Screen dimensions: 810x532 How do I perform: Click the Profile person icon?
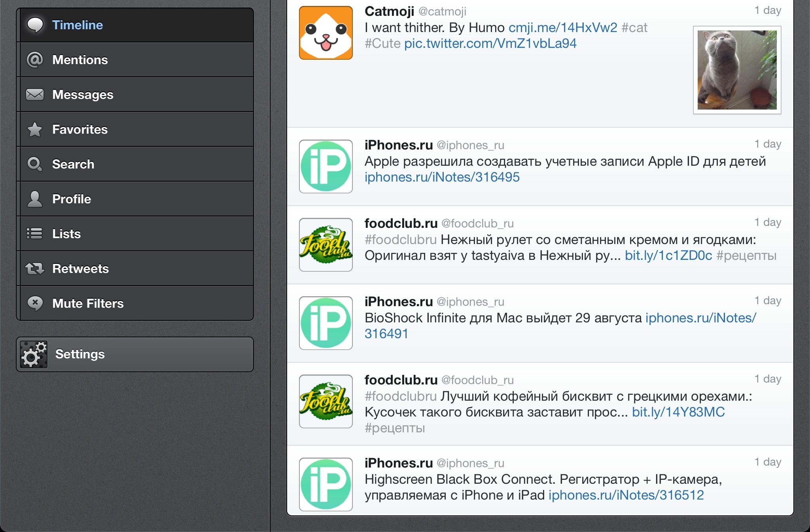(x=35, y=199)
